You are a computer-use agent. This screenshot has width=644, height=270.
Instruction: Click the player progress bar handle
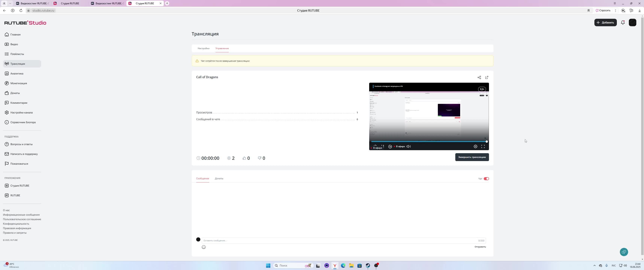tap(487, 142)
